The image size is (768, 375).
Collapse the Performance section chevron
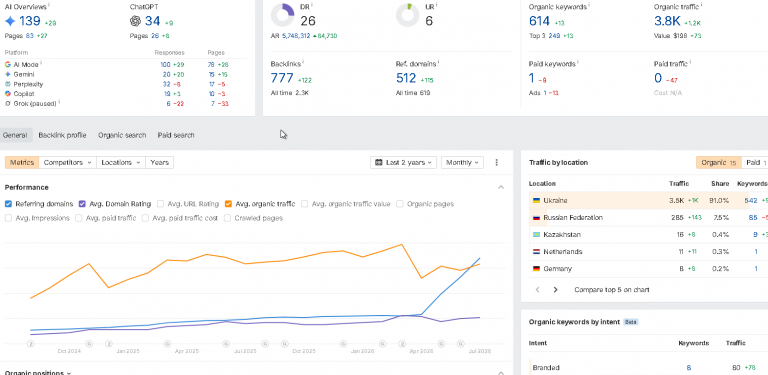point(501,188)
